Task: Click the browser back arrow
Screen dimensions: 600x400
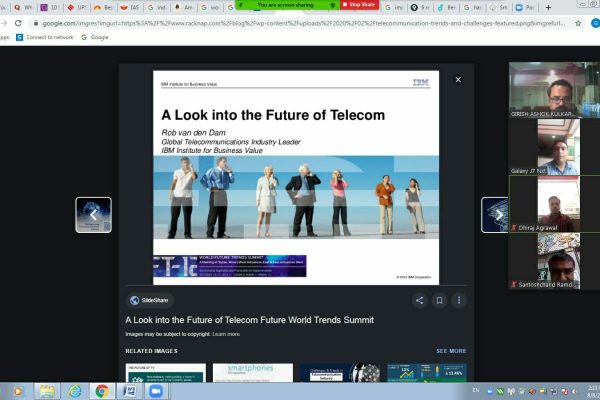Action: (8, 22)
